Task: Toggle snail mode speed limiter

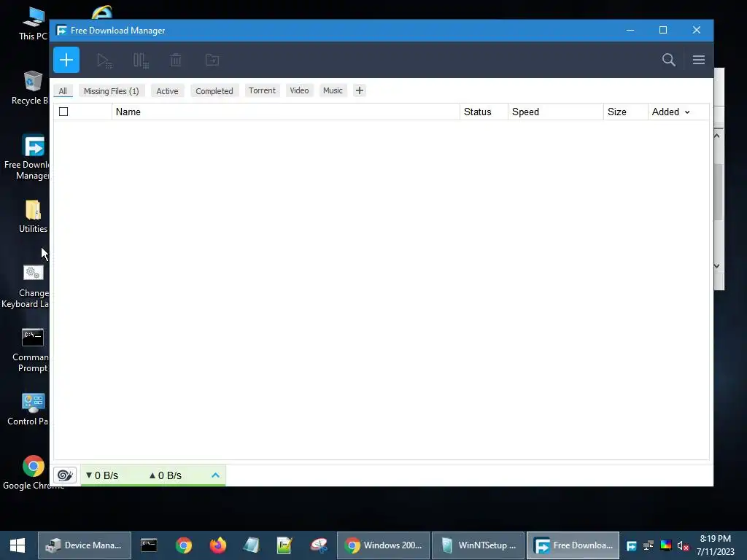Action: pyautogui.click(x=65, y=475)
